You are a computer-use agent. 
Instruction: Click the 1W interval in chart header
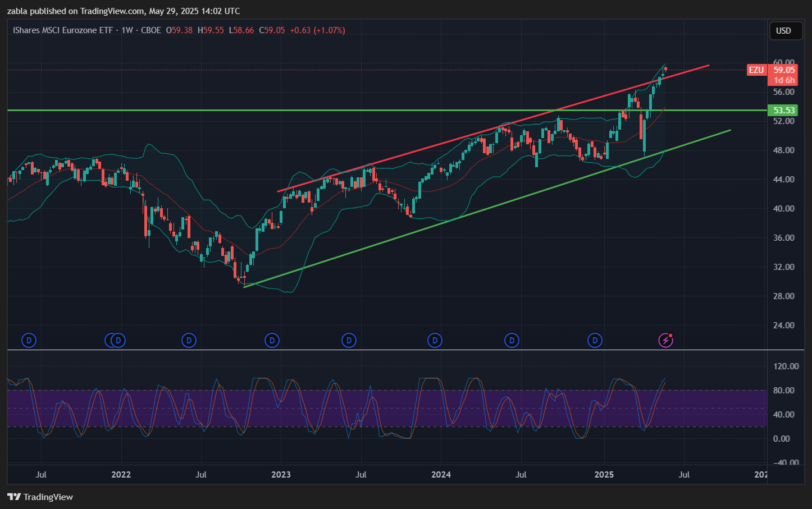point(127,30)
